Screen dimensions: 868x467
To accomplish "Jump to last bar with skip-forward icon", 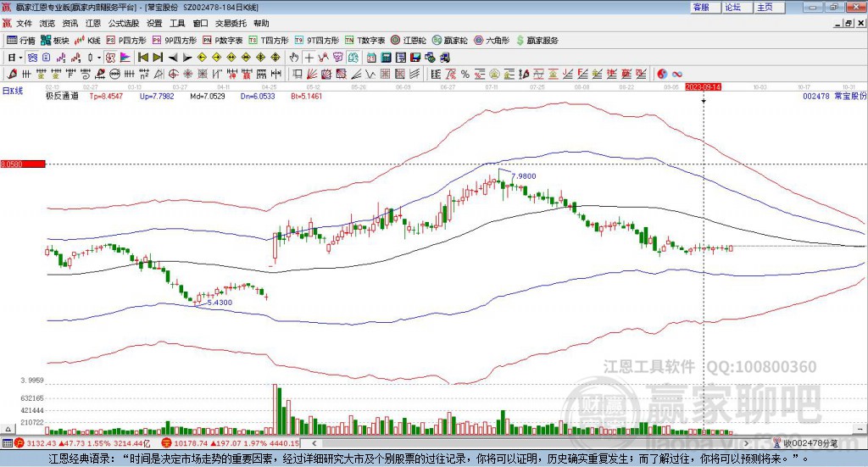I will [158, 58].
